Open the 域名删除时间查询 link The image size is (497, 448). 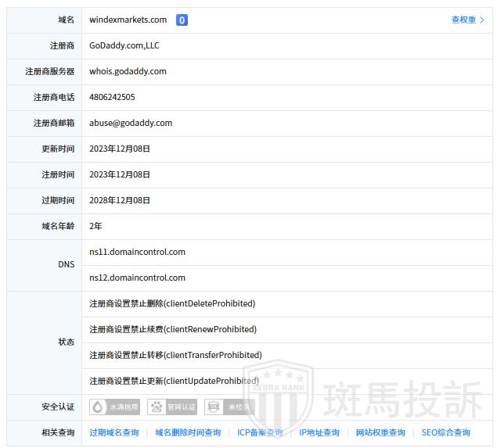tap(188, 432)
